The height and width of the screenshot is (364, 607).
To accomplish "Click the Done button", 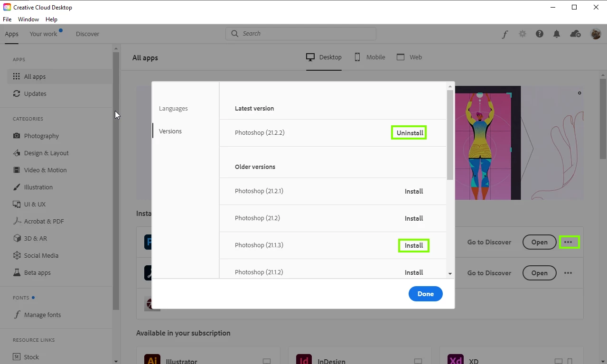I will click(425, 294).
